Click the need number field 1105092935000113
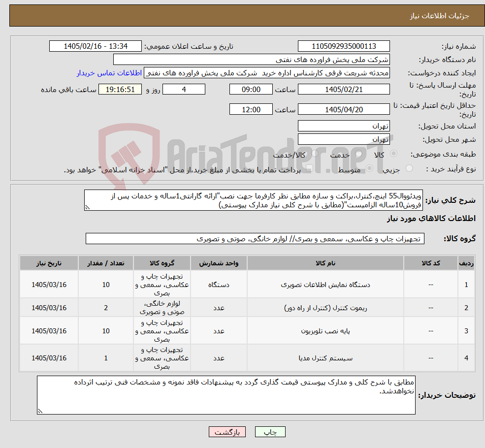This screenshot has width=485, height=448. (x=344, y=46)
